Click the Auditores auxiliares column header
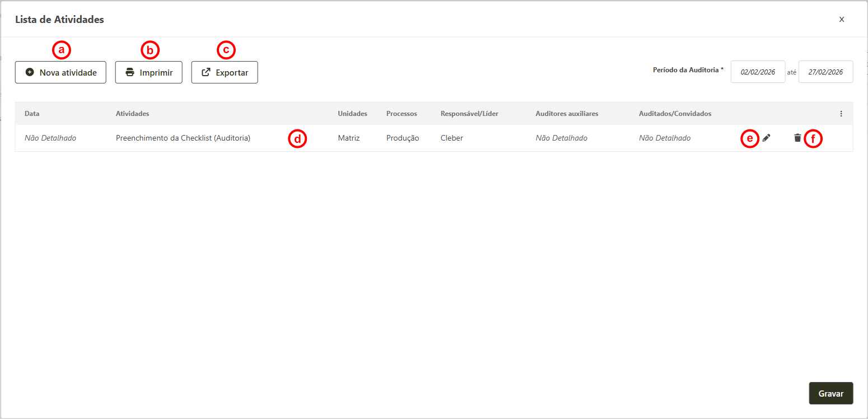Screen dimensions: 868x419 tap(567, 114)
